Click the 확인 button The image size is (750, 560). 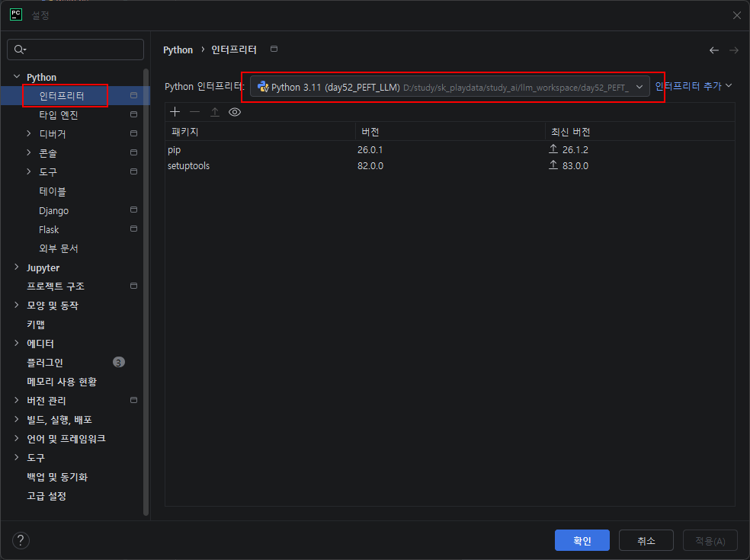(x=582, y=540)
